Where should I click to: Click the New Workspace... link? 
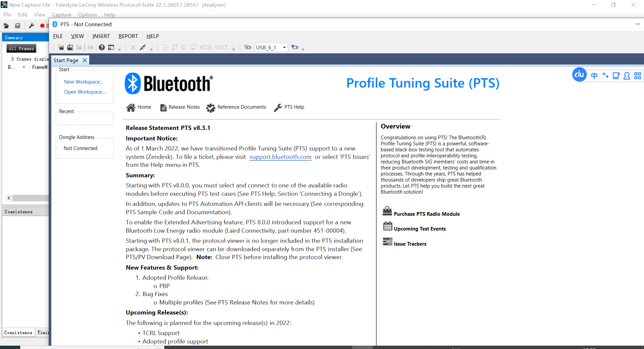tap(84, 82)
